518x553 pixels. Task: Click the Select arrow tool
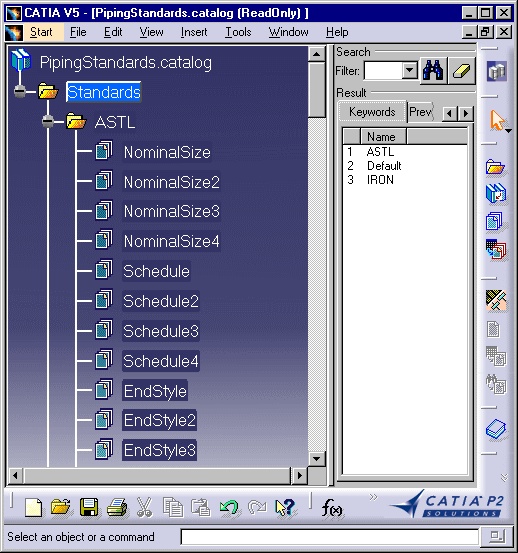(x=498, y=120)
